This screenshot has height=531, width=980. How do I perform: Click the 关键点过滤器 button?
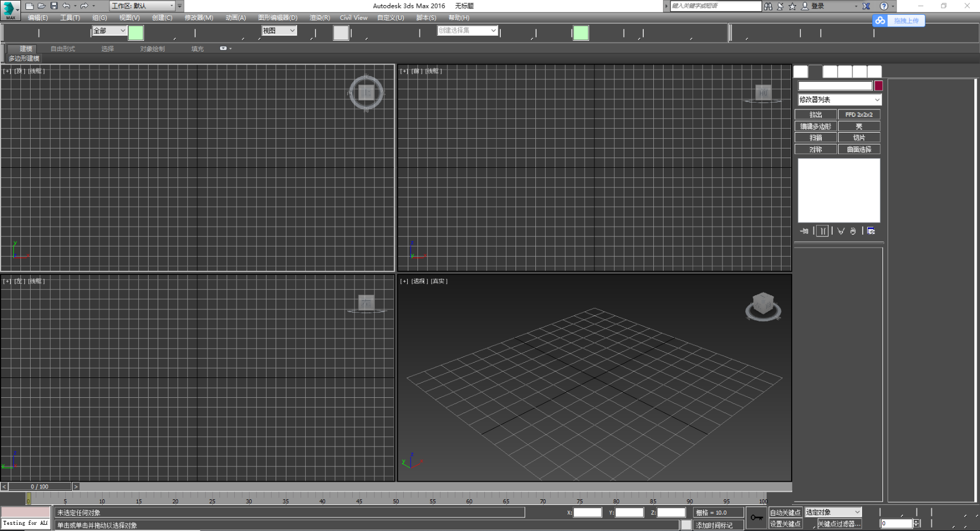(839, 524)
